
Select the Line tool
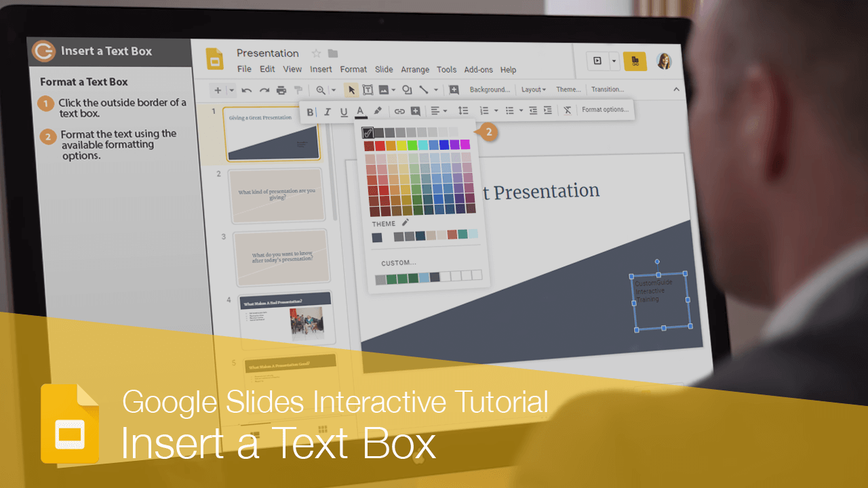pos(425,89)
